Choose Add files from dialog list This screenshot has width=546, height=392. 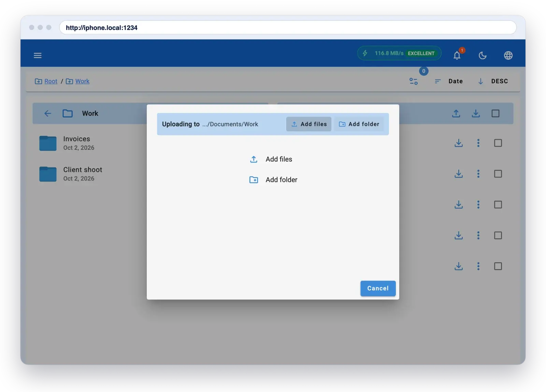click(x=271, y=159)
